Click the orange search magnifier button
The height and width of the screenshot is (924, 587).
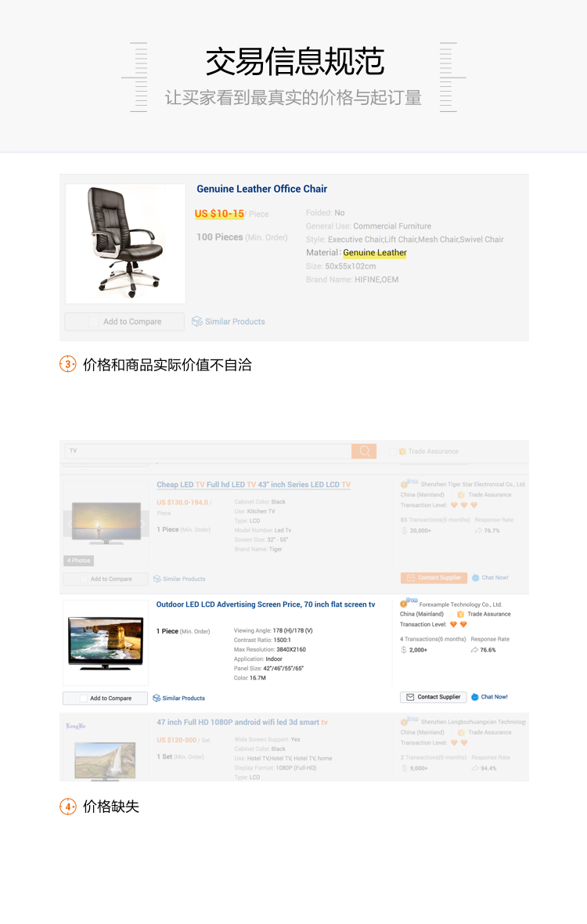364,451
